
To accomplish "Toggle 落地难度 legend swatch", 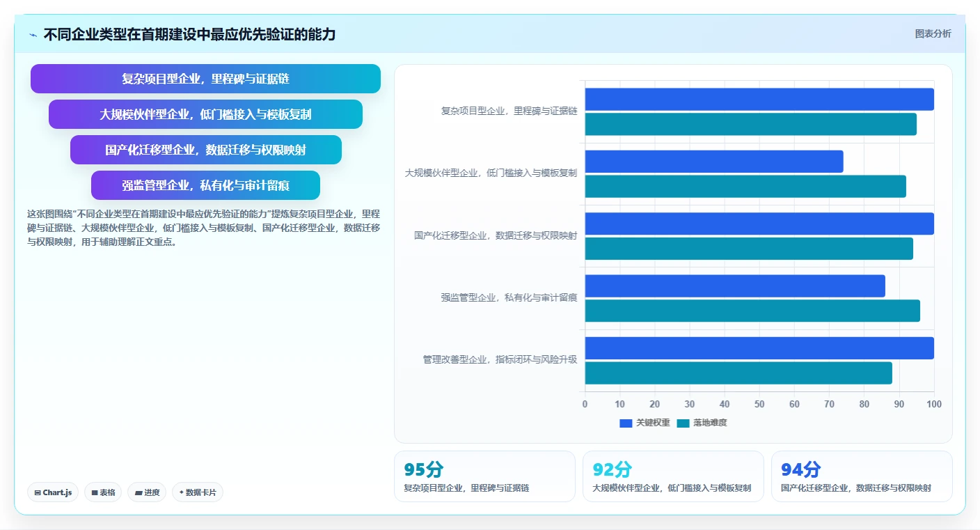I will click(x=683, y=423).
